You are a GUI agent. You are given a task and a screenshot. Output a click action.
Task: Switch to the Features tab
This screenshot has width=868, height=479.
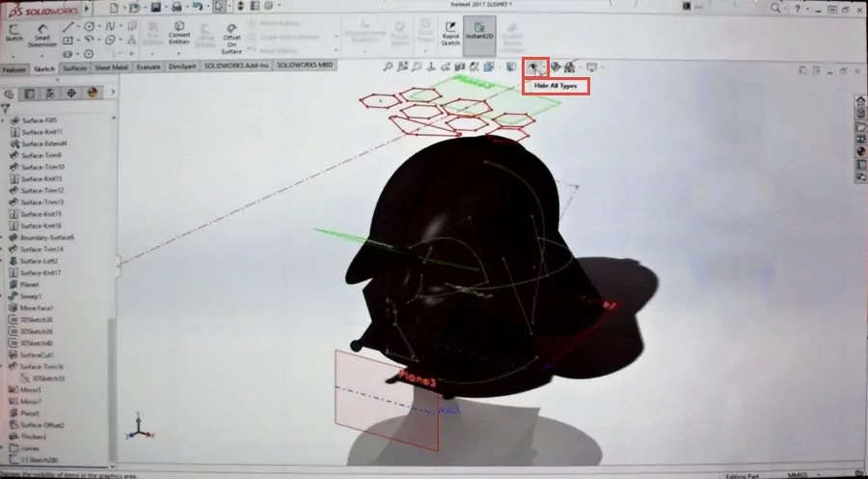pos(14,69)
